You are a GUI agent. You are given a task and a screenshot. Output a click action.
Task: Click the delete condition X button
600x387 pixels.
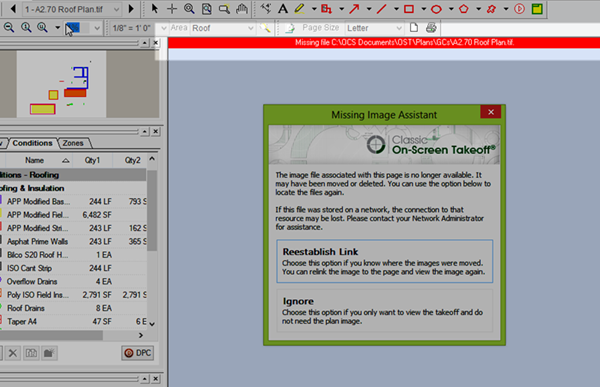13,353
